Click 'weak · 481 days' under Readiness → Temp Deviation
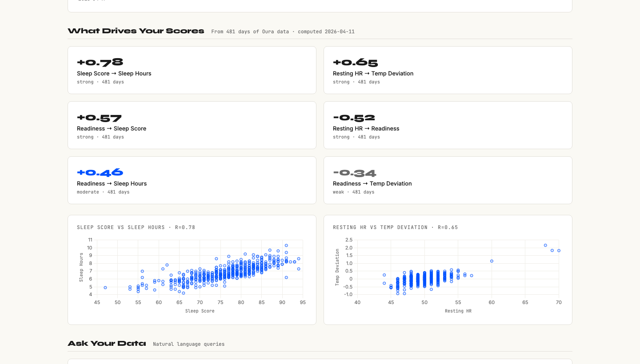Viewport: 640px width, 364px height. (354, 192)
